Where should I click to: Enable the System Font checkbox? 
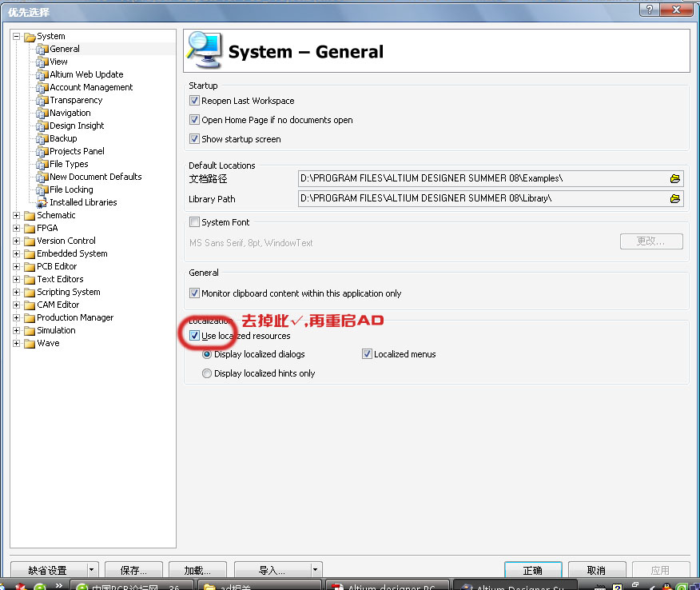pyautogui.click(x=194, y=222)
